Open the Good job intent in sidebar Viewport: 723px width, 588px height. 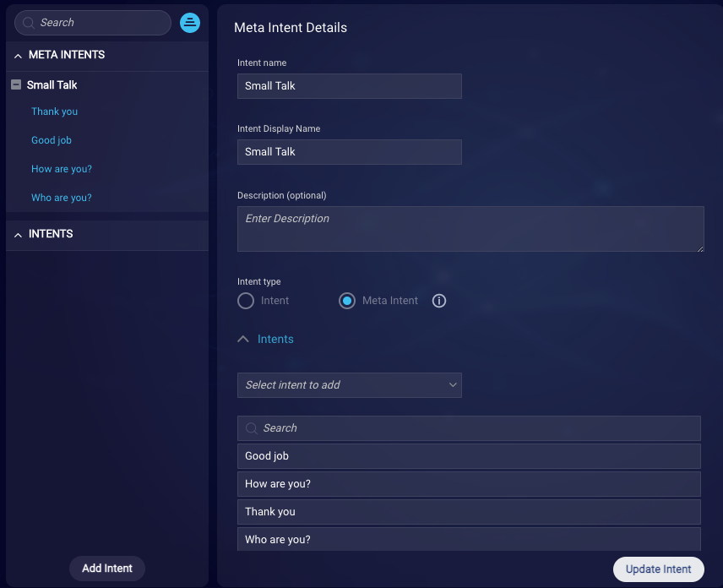pos(52,140)
